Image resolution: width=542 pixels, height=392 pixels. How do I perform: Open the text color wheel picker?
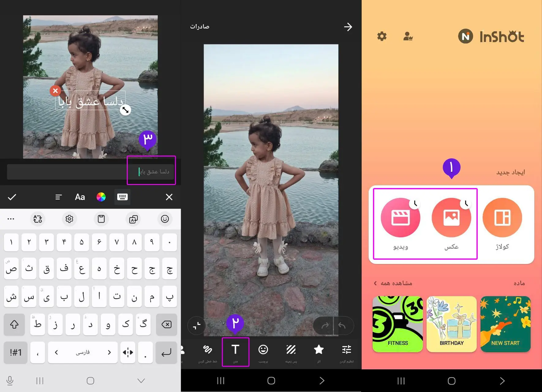coord(101,197)
